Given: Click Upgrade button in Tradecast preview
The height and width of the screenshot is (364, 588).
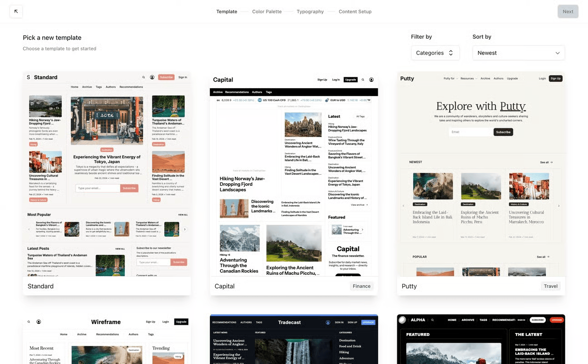Looking at the screenshot, I should pyautogui.click(x=368, y=322).
